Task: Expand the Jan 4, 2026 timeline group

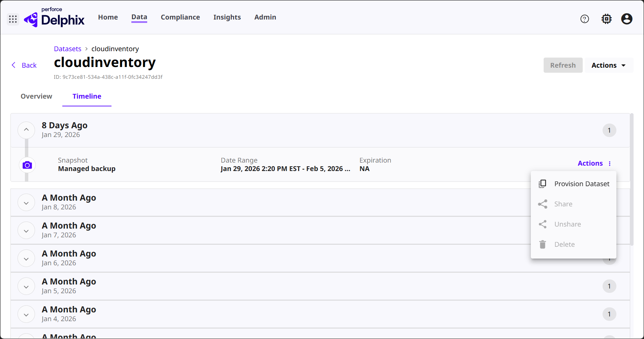Action: click(26, 314)
